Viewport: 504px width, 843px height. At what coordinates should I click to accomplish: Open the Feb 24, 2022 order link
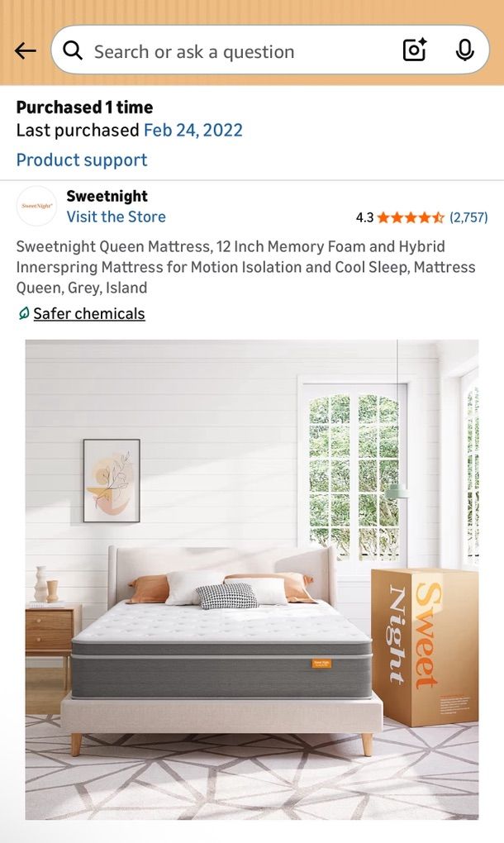pos(193,130)
